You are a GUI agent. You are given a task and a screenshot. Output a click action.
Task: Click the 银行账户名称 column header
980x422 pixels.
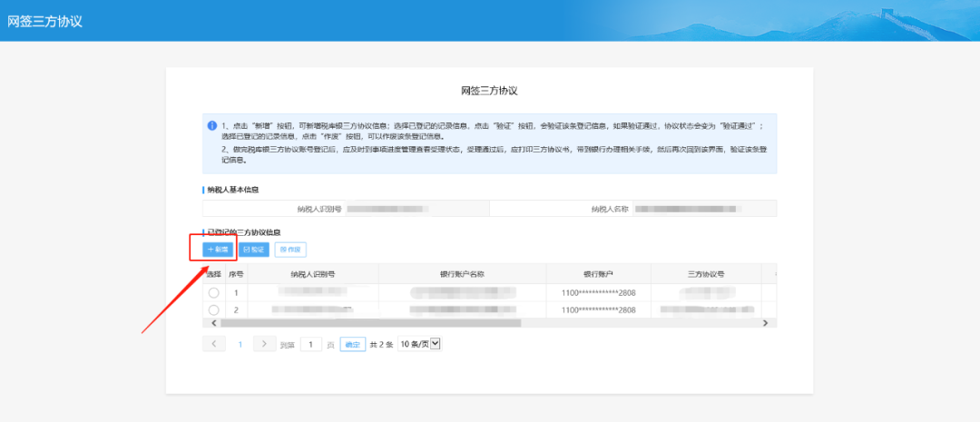click(463, 274)
